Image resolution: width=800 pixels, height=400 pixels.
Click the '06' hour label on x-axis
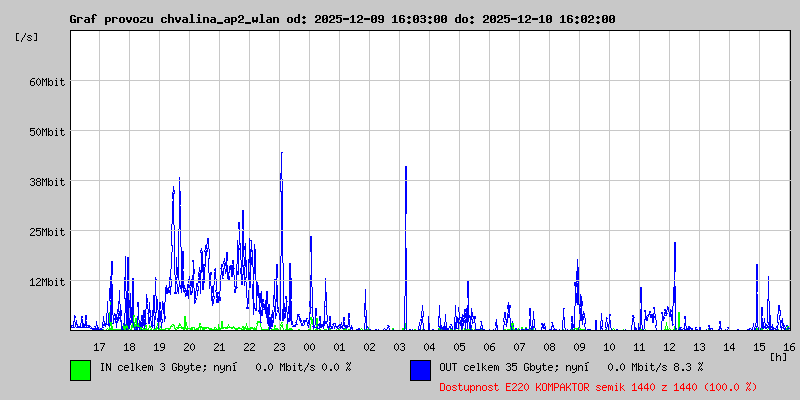[490, 347]
